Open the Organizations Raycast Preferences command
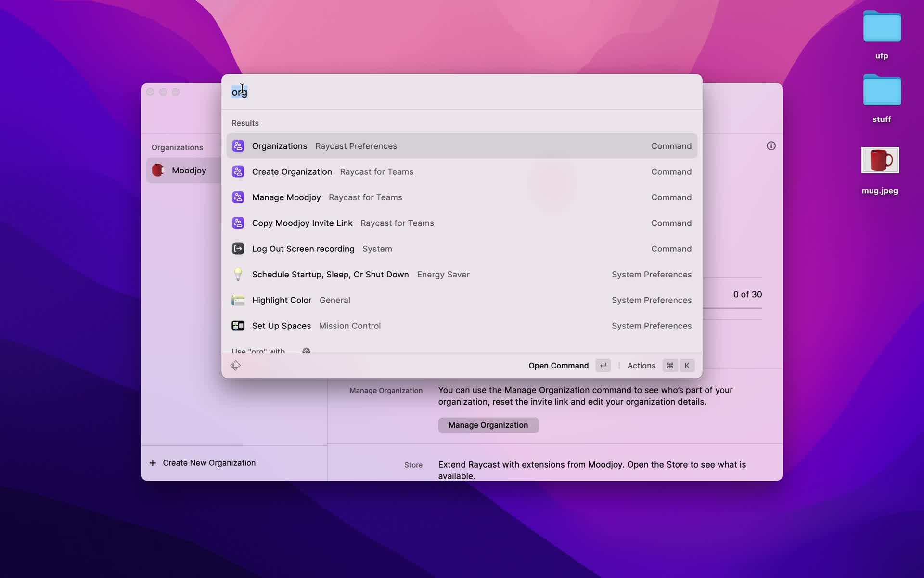Viewport: 924px width, 578px height. [462, 146]
